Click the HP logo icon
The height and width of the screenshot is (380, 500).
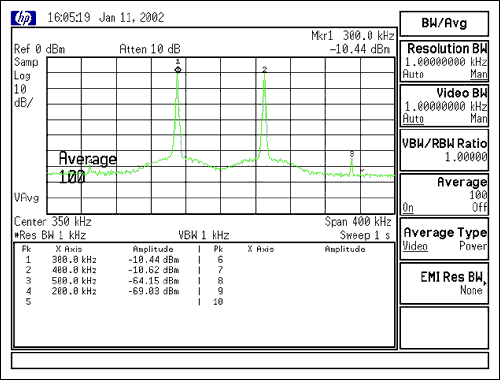pos(23,18)
